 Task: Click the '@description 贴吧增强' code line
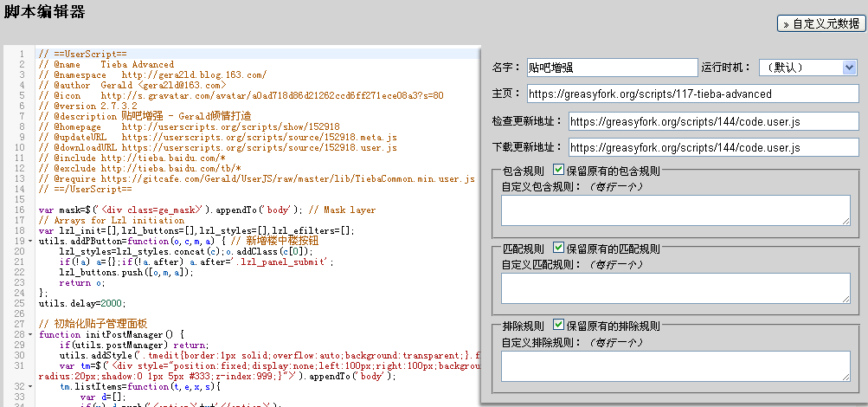pyautogui.click(x=145, y=116)
